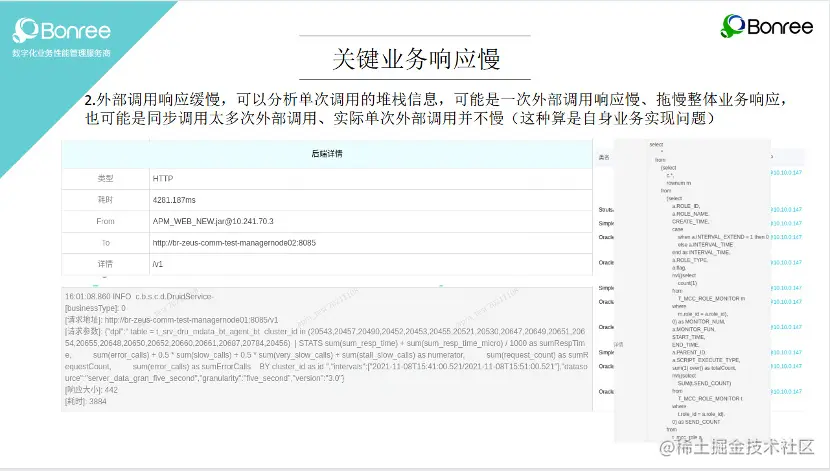Click the when a.INTERVAL_EXTEND = 1 line
The image size is (830, 472).
pyautogui.click(x=723, y=237)
